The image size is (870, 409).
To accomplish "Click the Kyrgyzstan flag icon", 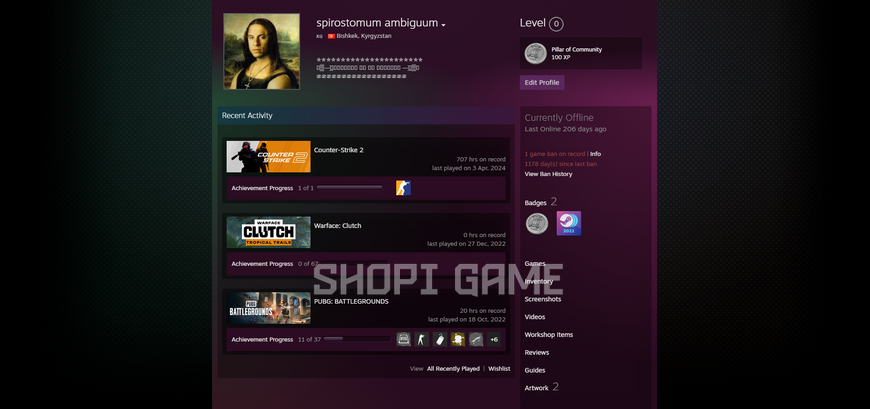I will (x=331, y=36).
